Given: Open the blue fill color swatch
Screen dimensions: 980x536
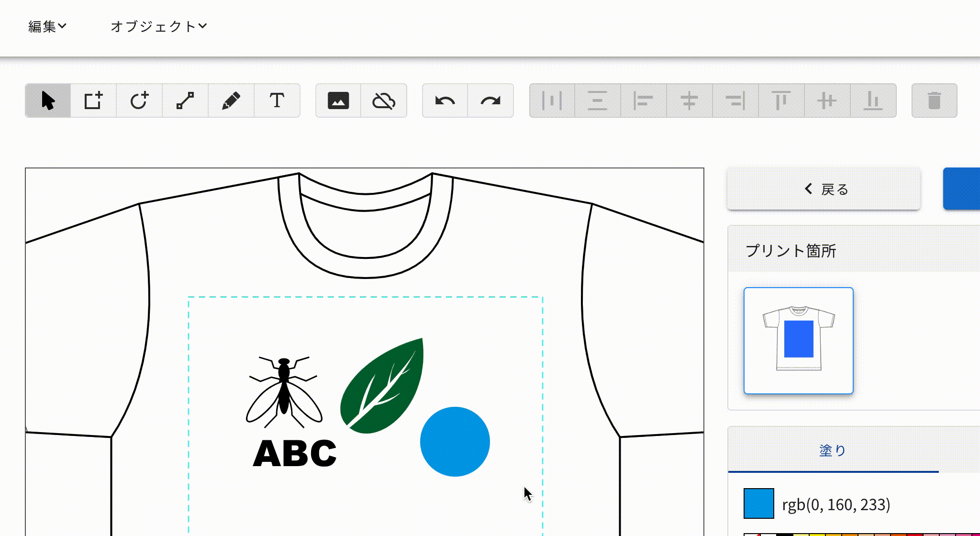Looking at the screenshot, I should tap(758, 503).
